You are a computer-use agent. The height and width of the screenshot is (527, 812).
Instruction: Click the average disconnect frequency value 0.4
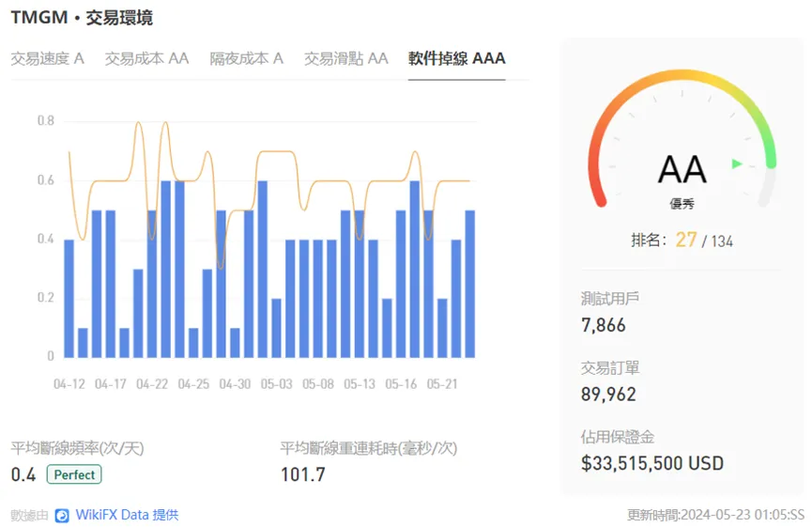tap(23, 474)
